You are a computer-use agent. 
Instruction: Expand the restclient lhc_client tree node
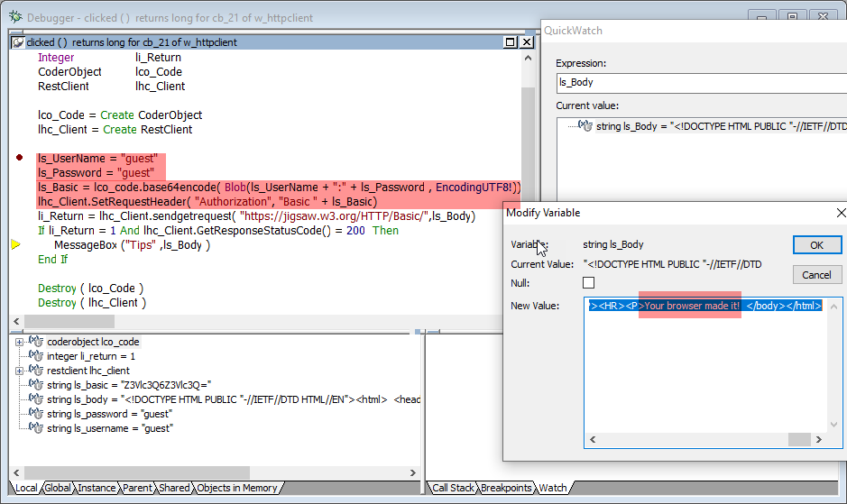point(20,371)
